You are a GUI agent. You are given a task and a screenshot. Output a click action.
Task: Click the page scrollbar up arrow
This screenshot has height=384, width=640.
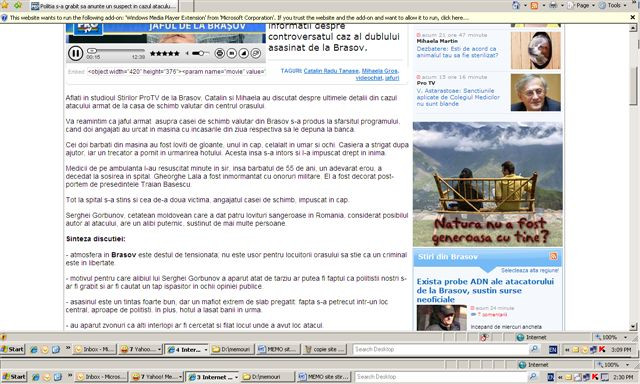pyautogui.click(x=633, y=28)
